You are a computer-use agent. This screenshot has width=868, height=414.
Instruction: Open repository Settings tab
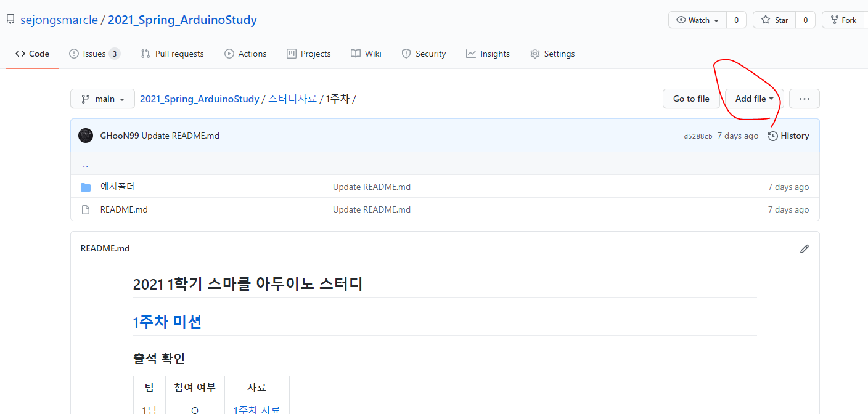pyautogui.click(x=552, y=54)
